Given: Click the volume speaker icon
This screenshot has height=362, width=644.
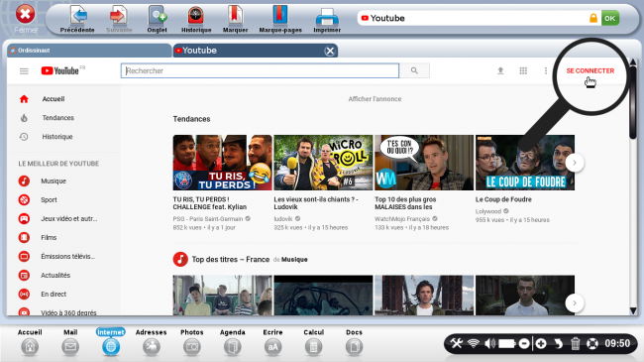Looking at the screenshot, I should click(490, 343).
